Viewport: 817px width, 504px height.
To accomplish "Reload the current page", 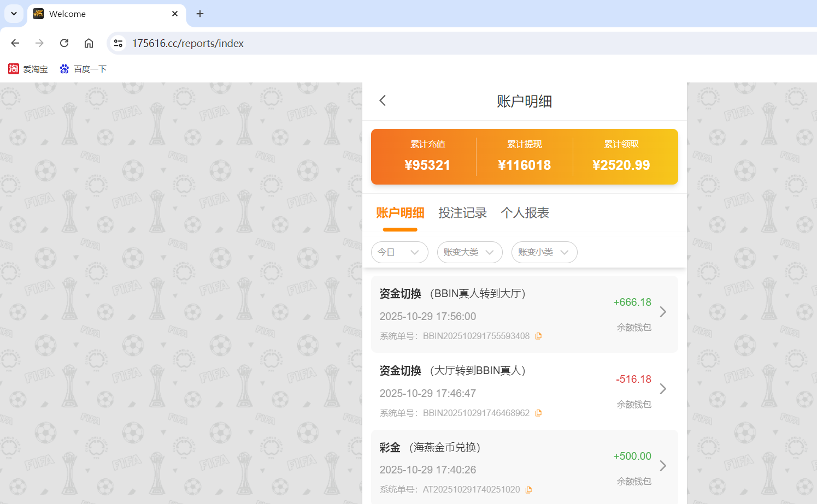I will (x=64, y=43).
